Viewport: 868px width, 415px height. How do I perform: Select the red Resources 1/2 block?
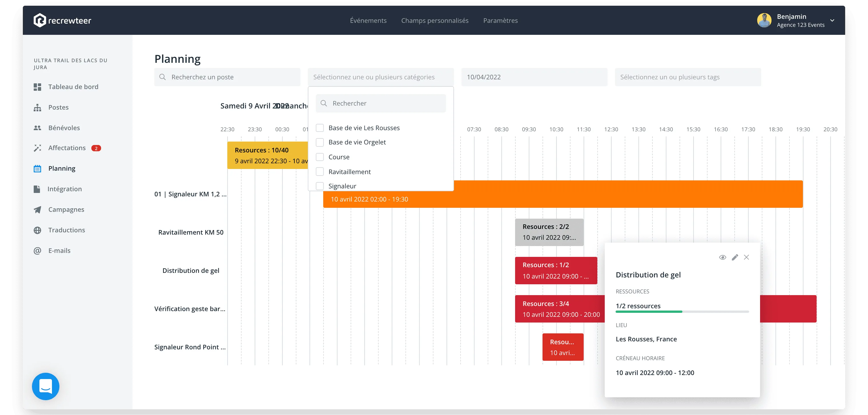click(x=556, y=271)
